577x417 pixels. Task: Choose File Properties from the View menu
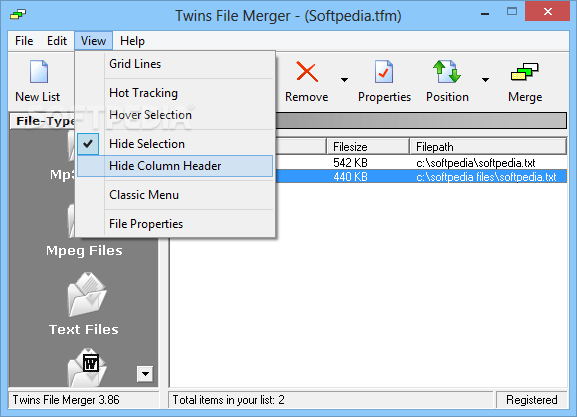175,224
